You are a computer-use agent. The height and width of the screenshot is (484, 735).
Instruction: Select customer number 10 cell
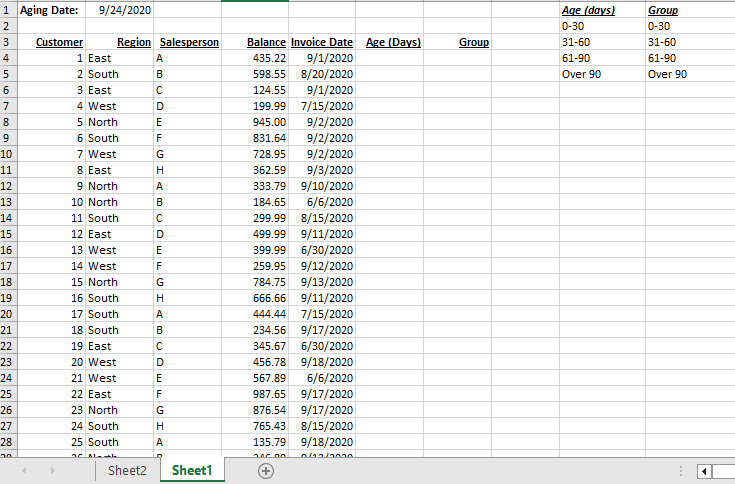click(x=52, y=202)
